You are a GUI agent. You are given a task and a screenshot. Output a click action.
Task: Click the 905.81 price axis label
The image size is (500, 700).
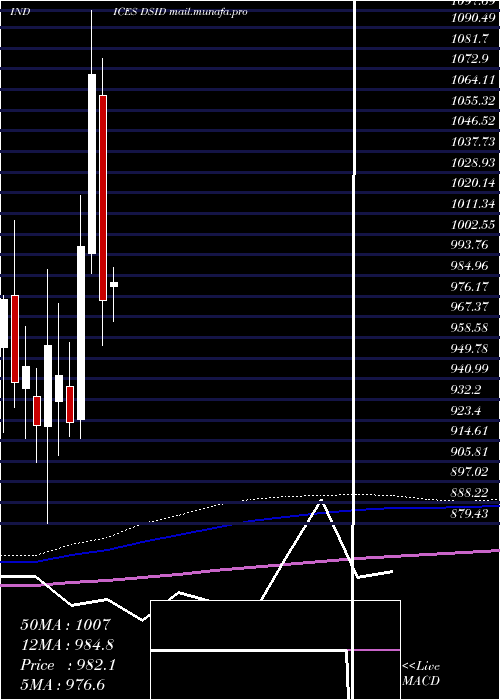coord(470,451)
